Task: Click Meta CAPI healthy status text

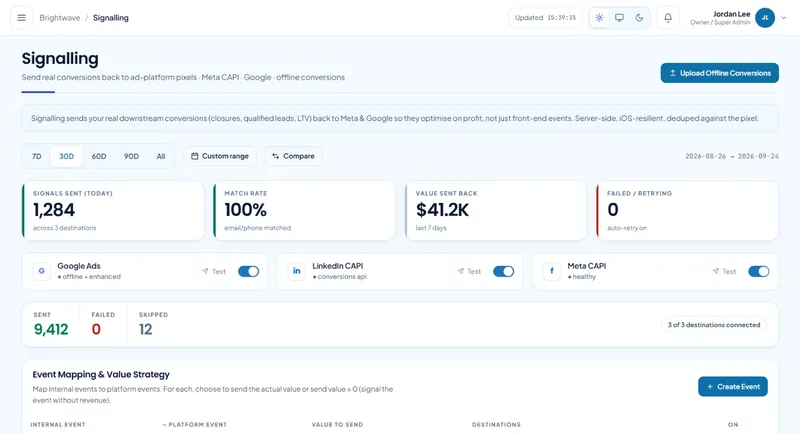Action: (x=582, y=276)
